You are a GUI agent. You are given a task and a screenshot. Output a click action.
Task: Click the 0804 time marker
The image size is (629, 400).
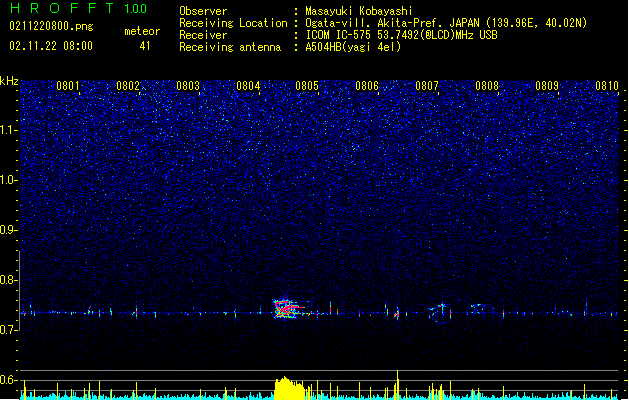pos(248,86)
